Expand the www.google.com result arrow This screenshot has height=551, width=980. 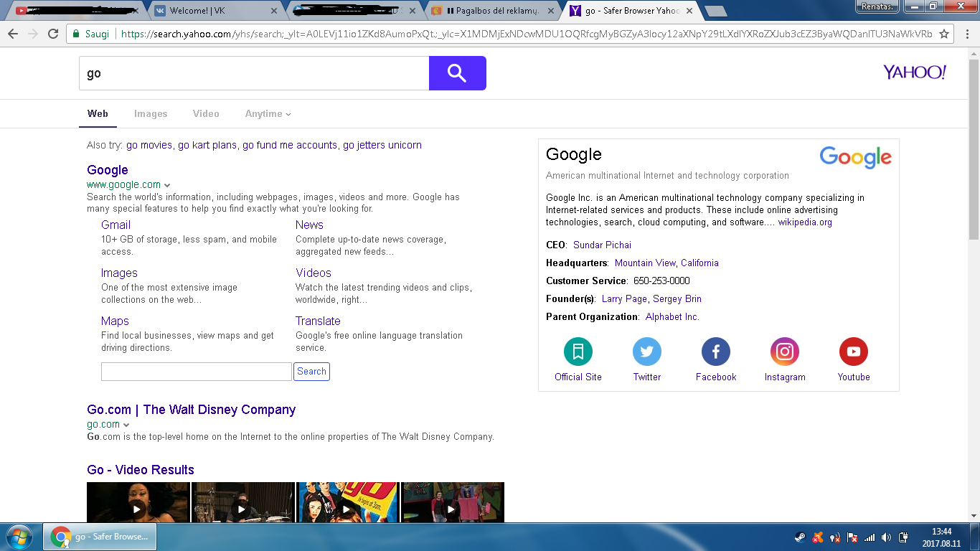(x=167, y=185)
